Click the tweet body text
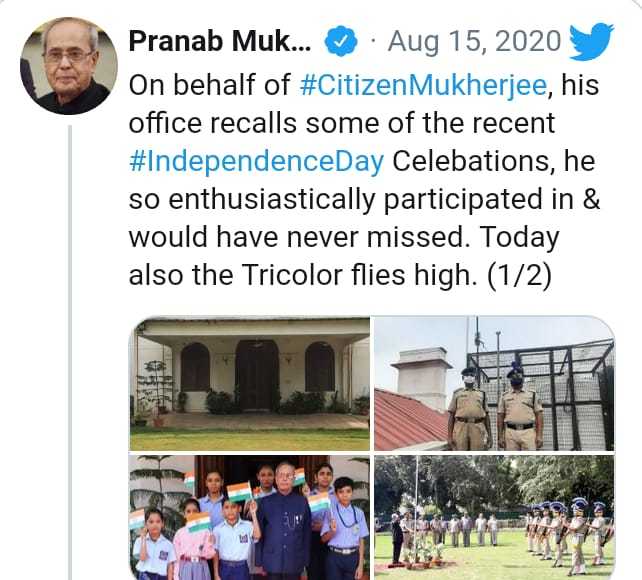Viewport: 642px width, 580px height. pyautogui.click(x=364, y=180)
